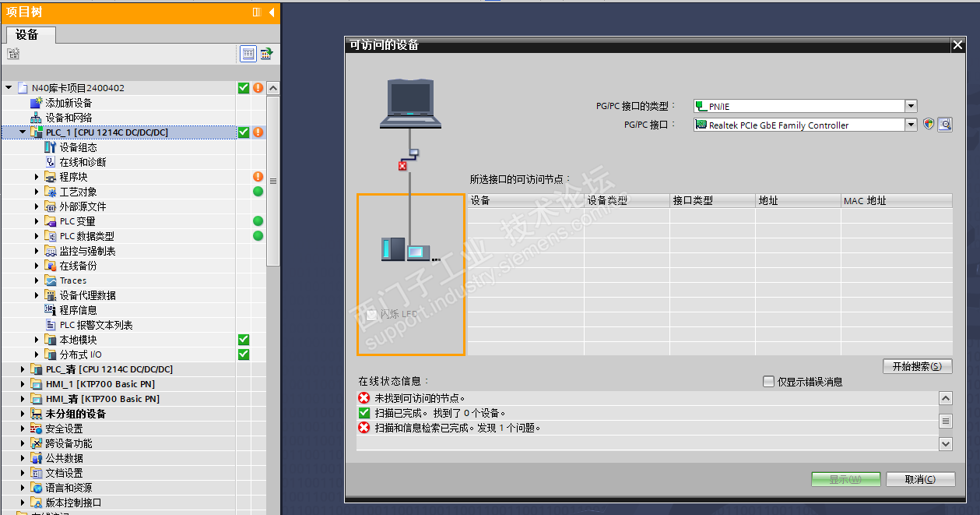The image size is (980, 515).
Task: Select the 设备代理数据 tree item
Action: point(88,295)
